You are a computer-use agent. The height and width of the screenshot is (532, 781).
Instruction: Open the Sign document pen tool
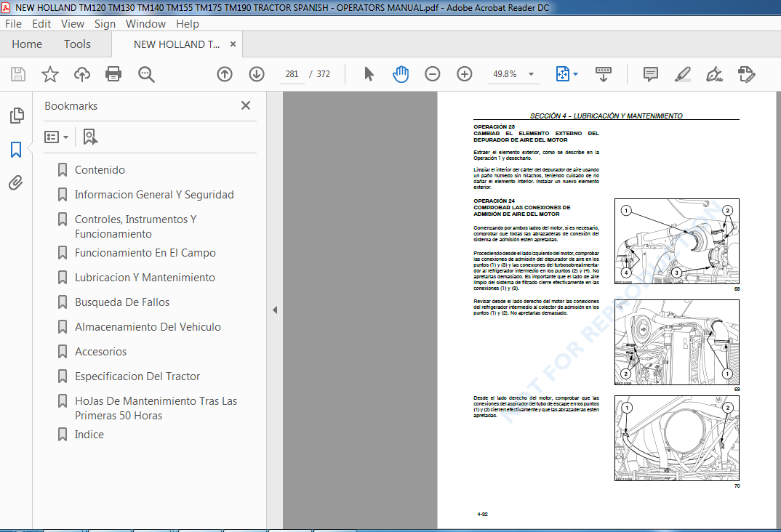714,74
